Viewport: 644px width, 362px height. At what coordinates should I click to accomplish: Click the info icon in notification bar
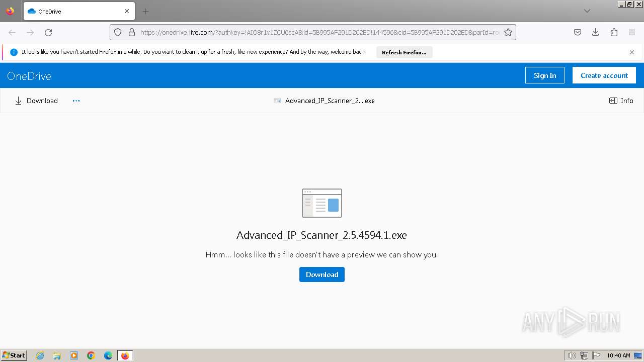coord(14,52)
